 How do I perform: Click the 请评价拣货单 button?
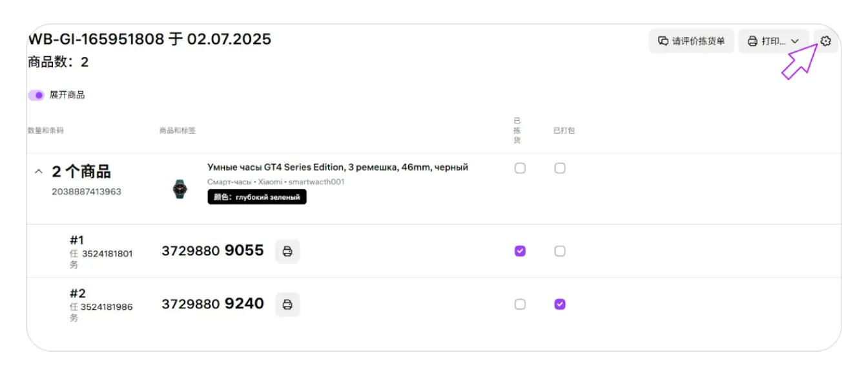(x=692, y=41)
